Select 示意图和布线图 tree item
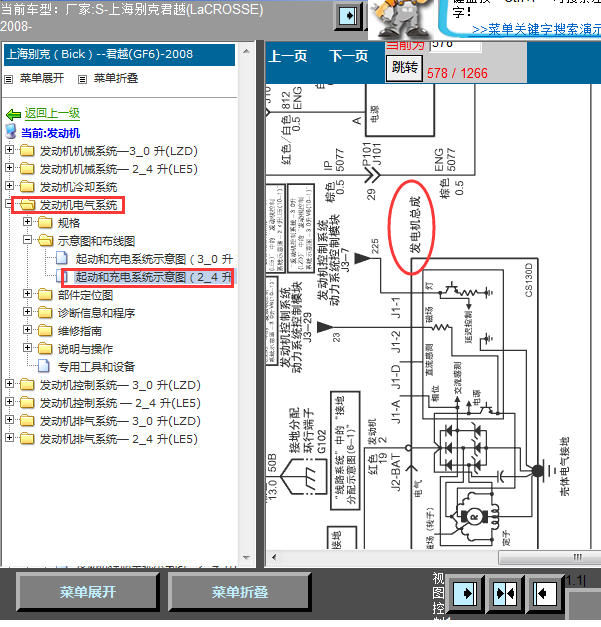The width and height of the screenshot is (601, 627). 96,241
